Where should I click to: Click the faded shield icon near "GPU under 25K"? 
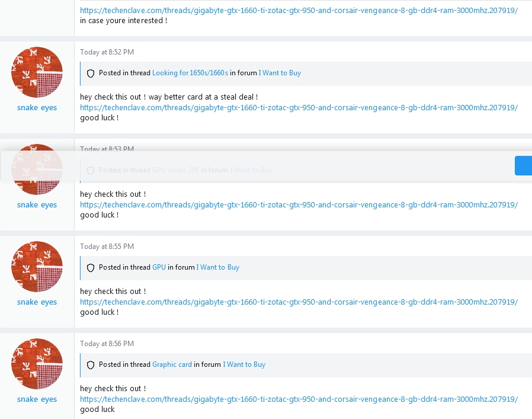(91, 170)
